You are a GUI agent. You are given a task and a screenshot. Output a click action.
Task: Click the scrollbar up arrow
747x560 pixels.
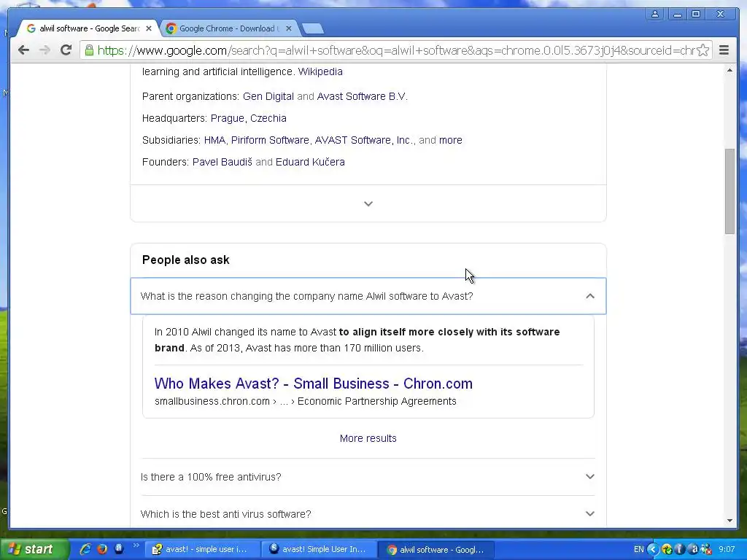[x=729, y=71]
